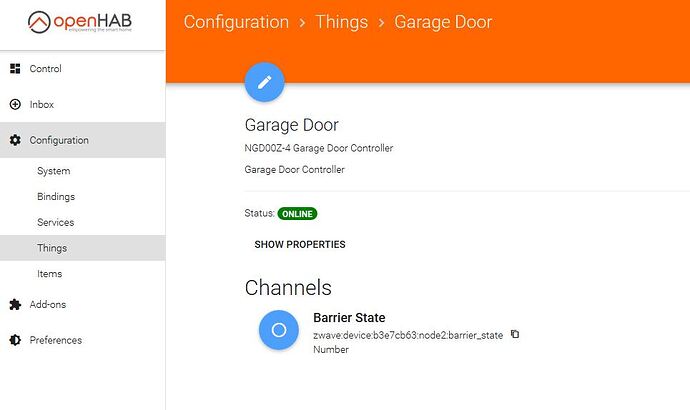Click the Garage Door thing title
690x410 pixels.
291,125
